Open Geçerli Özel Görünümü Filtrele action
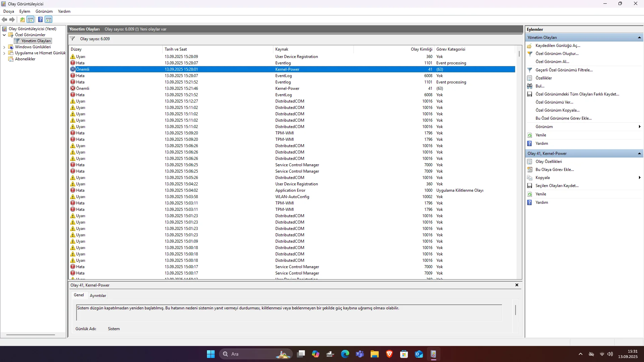 click(564, 70)
